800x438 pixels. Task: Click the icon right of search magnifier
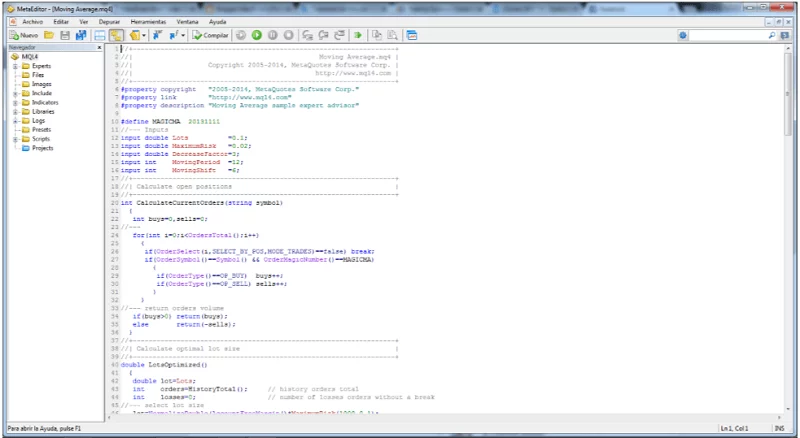(784, 35)
